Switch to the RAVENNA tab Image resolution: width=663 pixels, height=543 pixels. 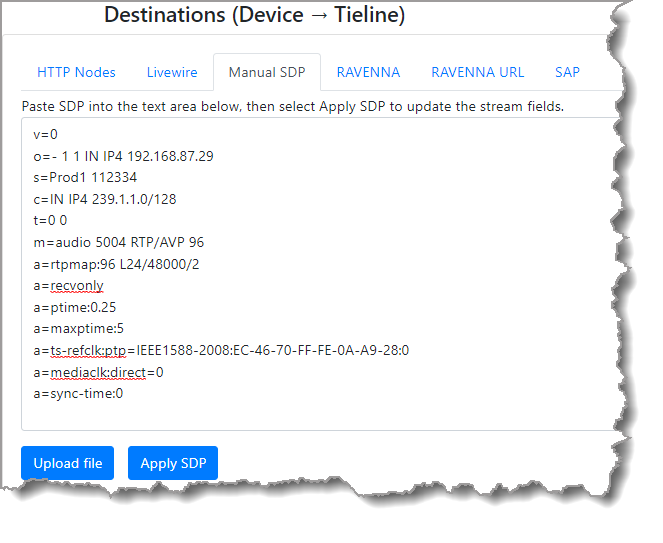(x=368, y=73)
